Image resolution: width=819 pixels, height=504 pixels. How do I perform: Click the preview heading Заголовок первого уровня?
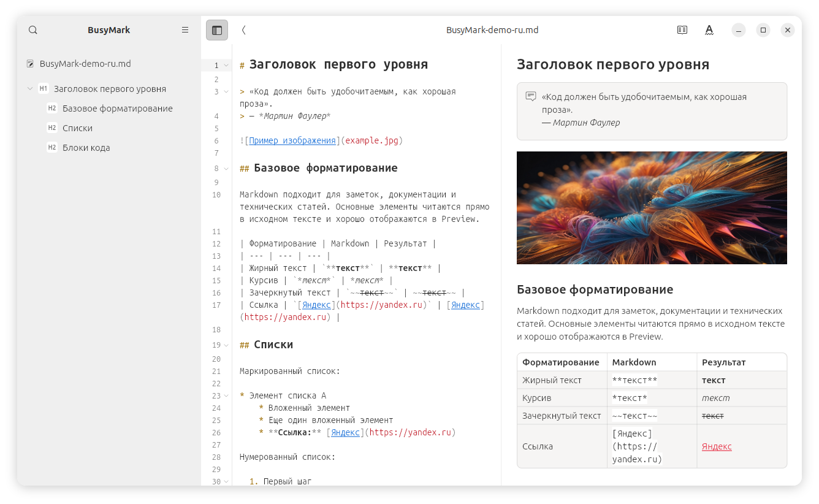[613, 64]
